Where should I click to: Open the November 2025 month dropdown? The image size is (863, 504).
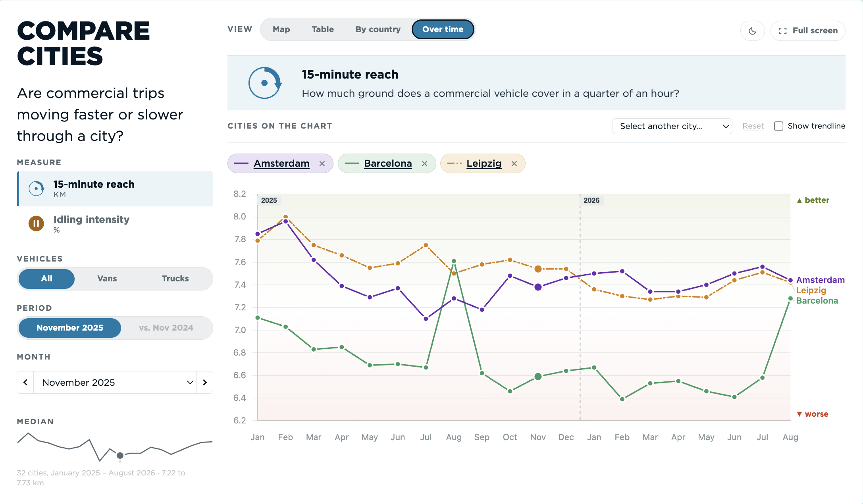point(115,382)
